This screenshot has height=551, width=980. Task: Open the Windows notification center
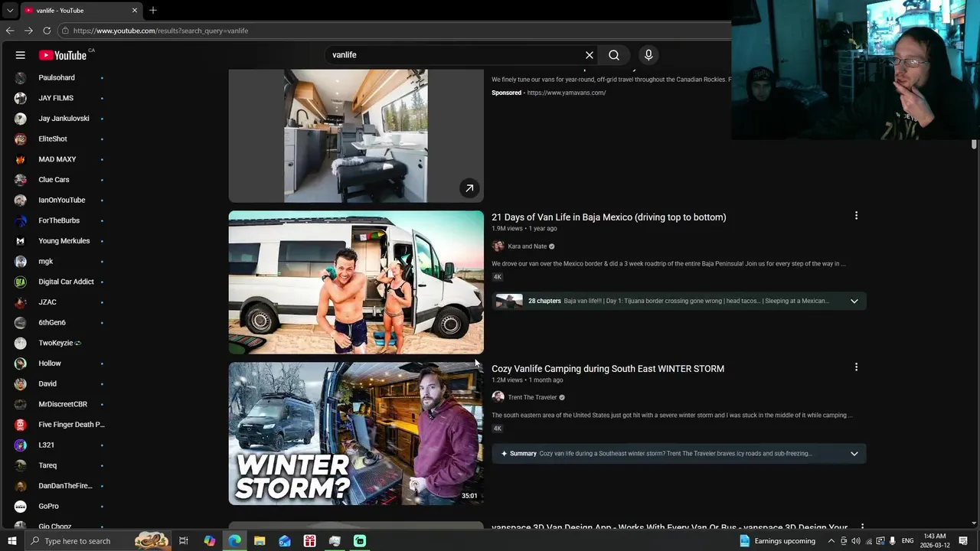click(x=963, y=541)
